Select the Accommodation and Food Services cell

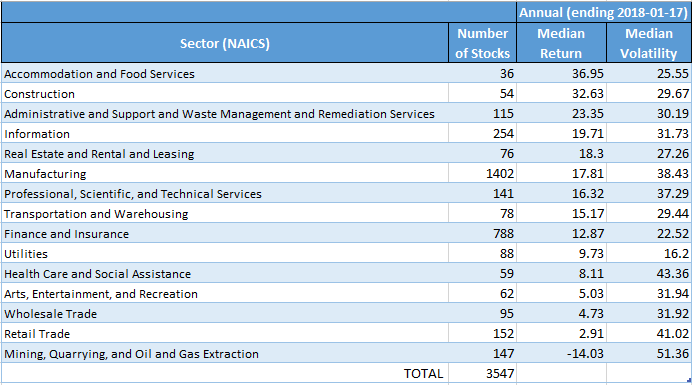[225, 73]
